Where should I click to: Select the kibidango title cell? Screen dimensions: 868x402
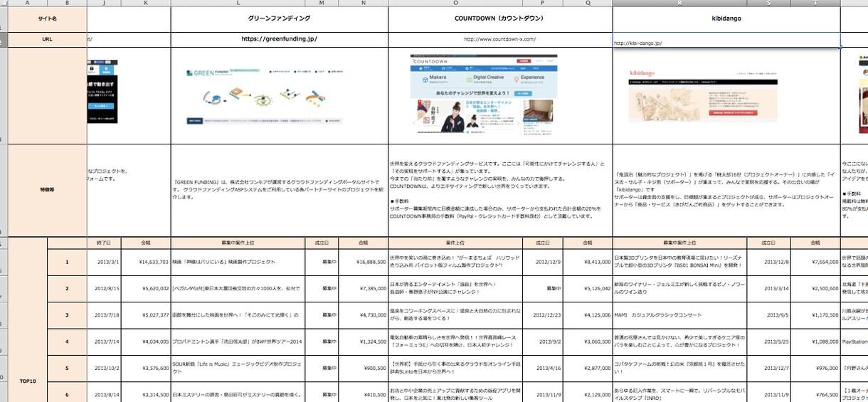coord(726,19)
